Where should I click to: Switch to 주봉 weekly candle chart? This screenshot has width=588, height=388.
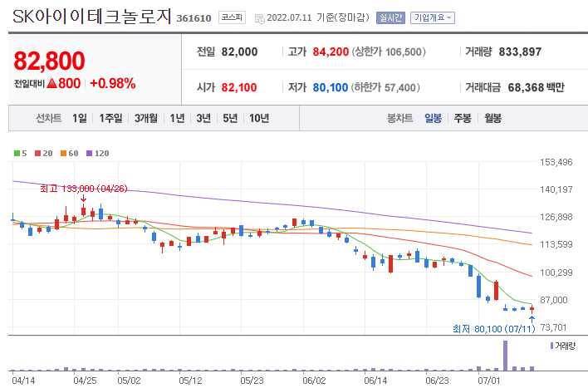pos(463,118)
